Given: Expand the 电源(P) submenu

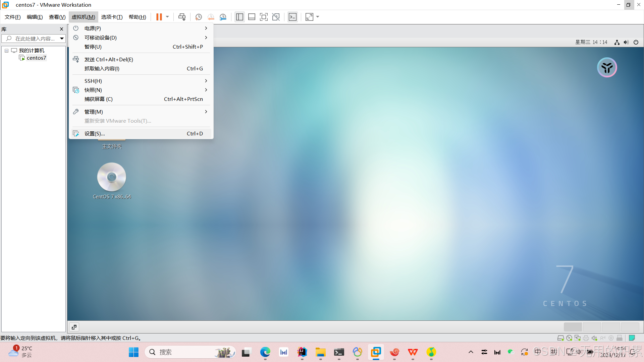Looking at the screenshot, I should click(x=141, y=28).
